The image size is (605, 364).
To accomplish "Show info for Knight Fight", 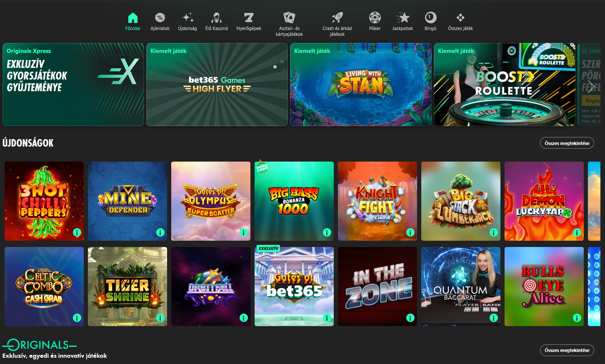I will click(x=410, y=232).
